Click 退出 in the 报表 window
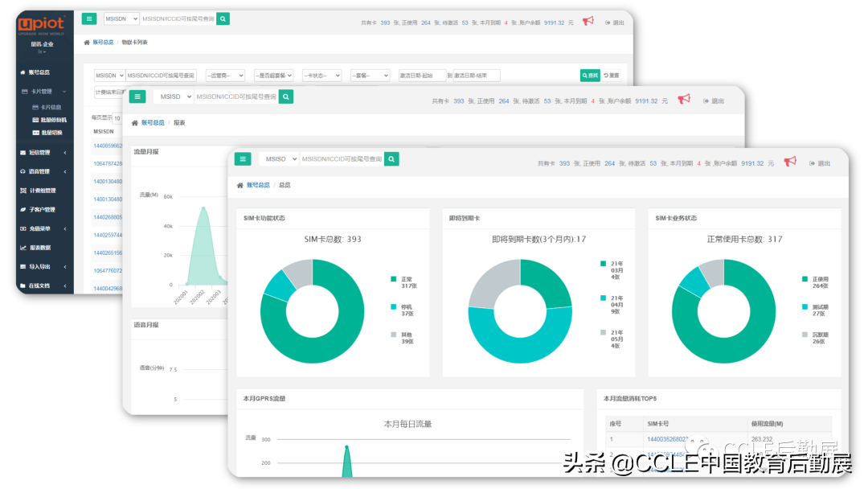The image size is (868, 489). (714, 101)
